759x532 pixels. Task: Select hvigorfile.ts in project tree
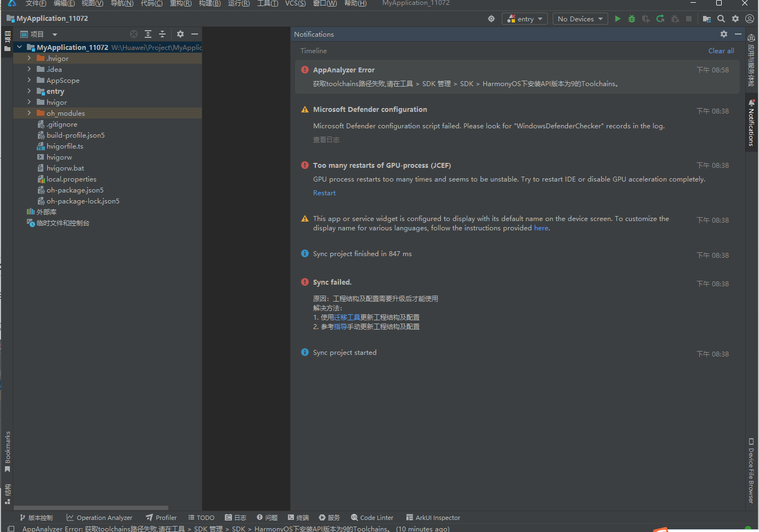(x=65, y=146)
